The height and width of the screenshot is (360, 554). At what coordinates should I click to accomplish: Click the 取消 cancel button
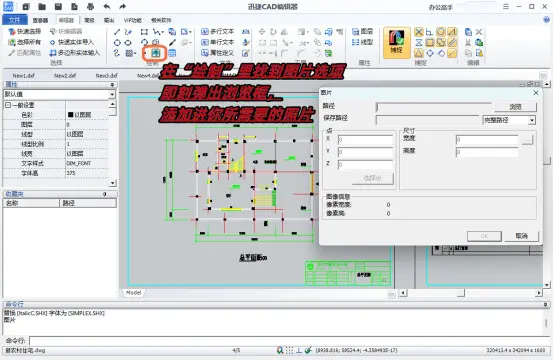(x=521, y=236)
